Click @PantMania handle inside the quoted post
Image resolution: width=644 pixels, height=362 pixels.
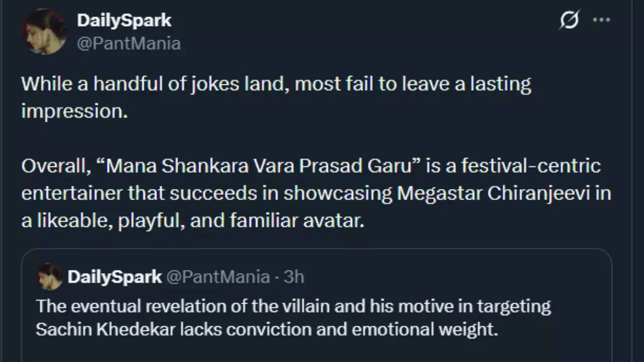click(218, 277)
